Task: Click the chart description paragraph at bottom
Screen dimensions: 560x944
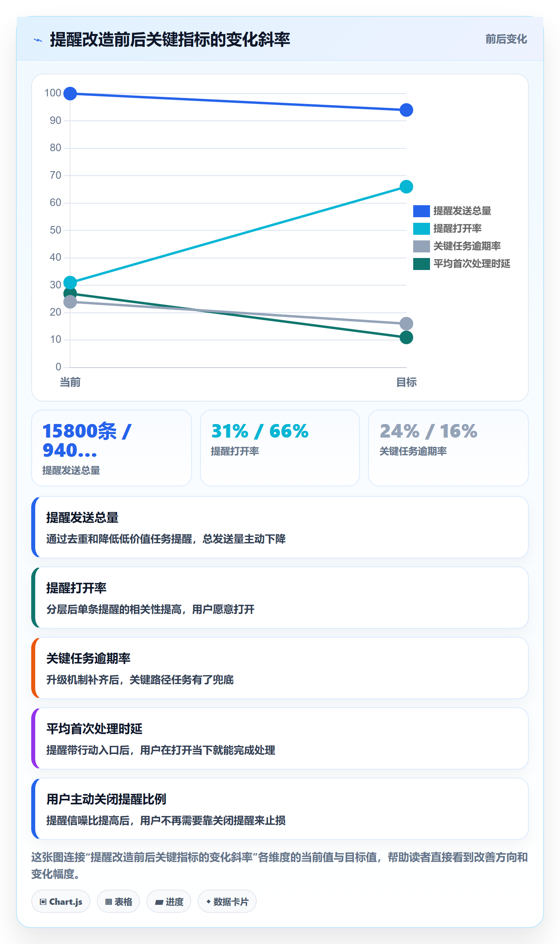Action: pos(280,866)
